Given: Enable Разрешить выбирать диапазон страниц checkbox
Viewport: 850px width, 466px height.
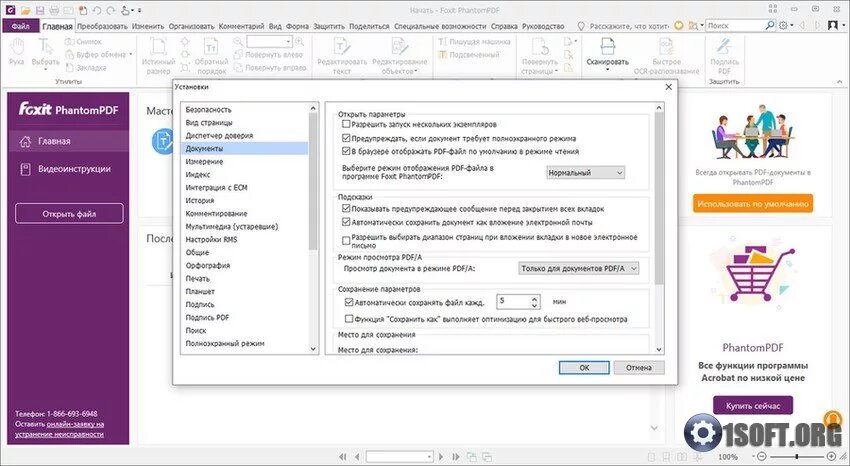Looking at the screenshot, I should coord(346,241).
